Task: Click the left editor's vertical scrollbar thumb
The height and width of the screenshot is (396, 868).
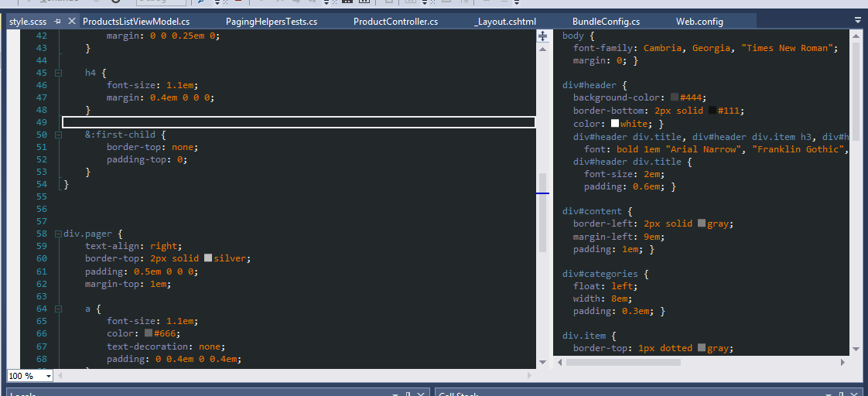Action: click(542, 213)
